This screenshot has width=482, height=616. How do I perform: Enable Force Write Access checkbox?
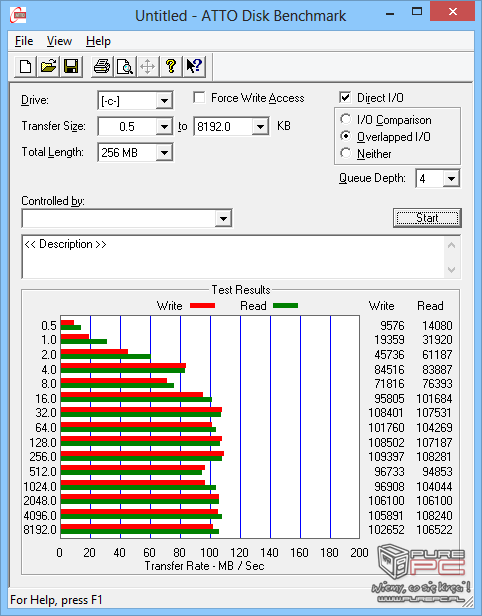click(x=199, y=97)
